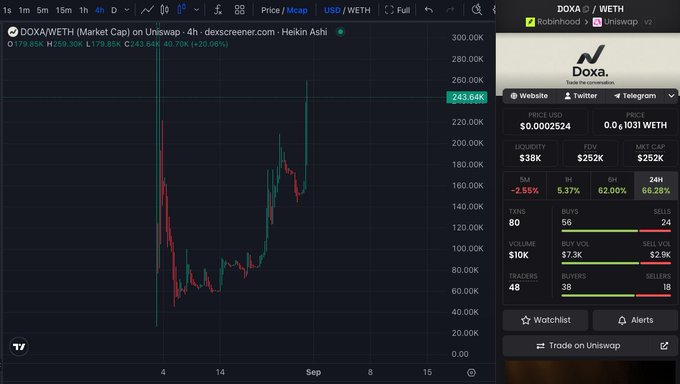Undo the last chart action
Viewport: 680px width, 384px height.
pyautogui.click(x=428, y=10)
